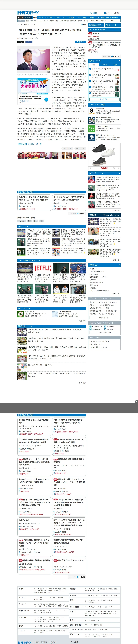Open the green SDGs logo tile
The width and height of the screenshot is (138, 644).
pos(92,129)
